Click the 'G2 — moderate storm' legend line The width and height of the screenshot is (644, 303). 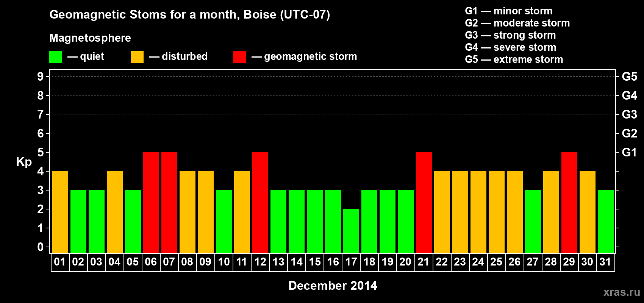pos(517,23)
